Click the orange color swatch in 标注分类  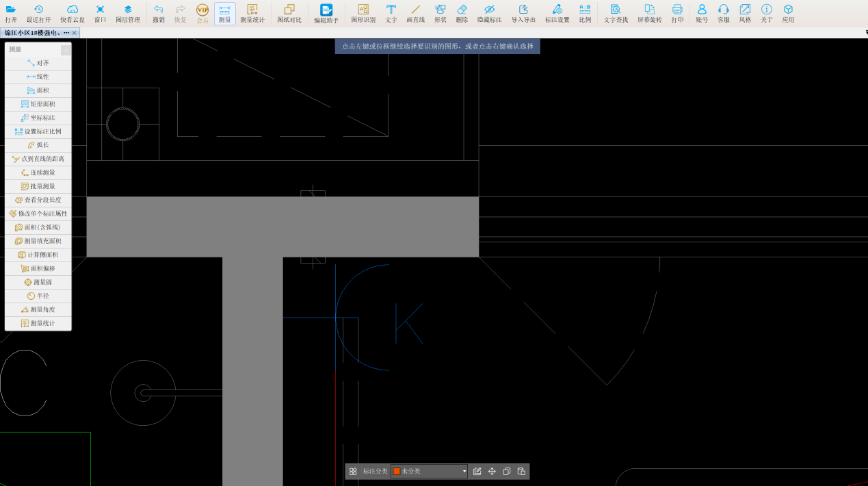[397, 472]
